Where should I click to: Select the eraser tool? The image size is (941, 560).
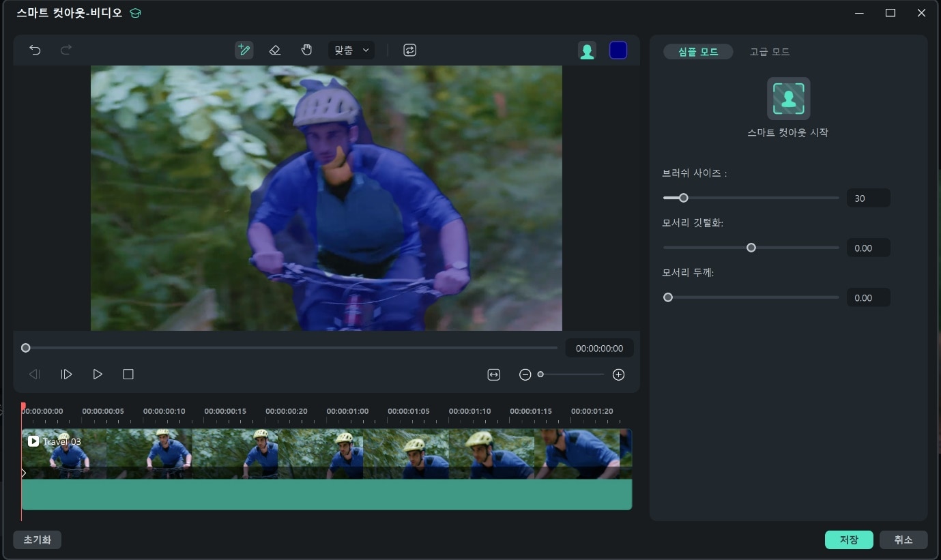coord(275,50)
